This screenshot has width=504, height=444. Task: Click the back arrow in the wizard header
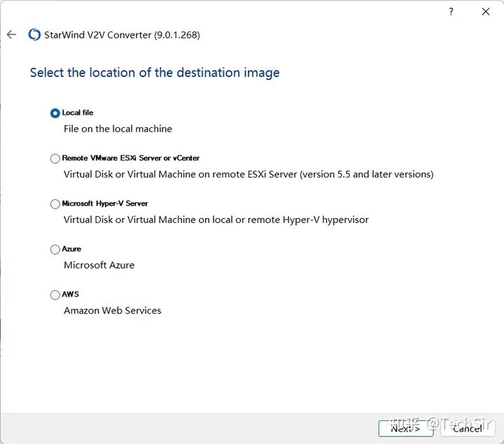11,35
